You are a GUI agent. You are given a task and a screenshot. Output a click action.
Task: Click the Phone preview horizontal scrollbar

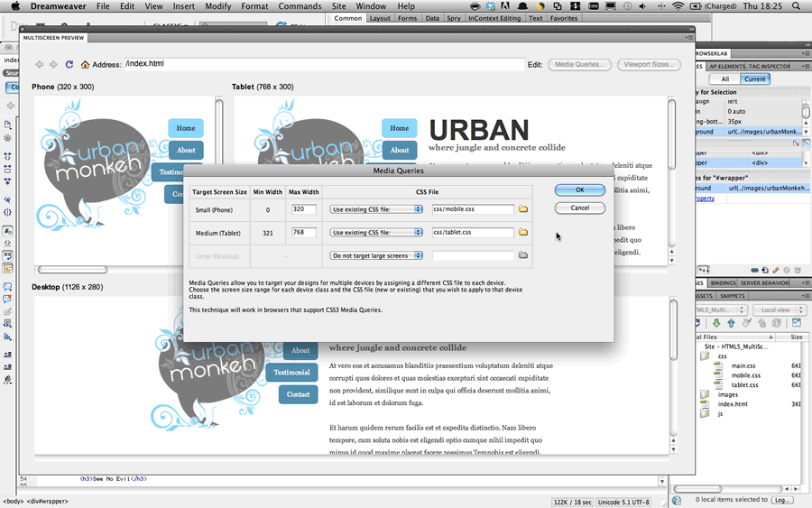[72, 269]
